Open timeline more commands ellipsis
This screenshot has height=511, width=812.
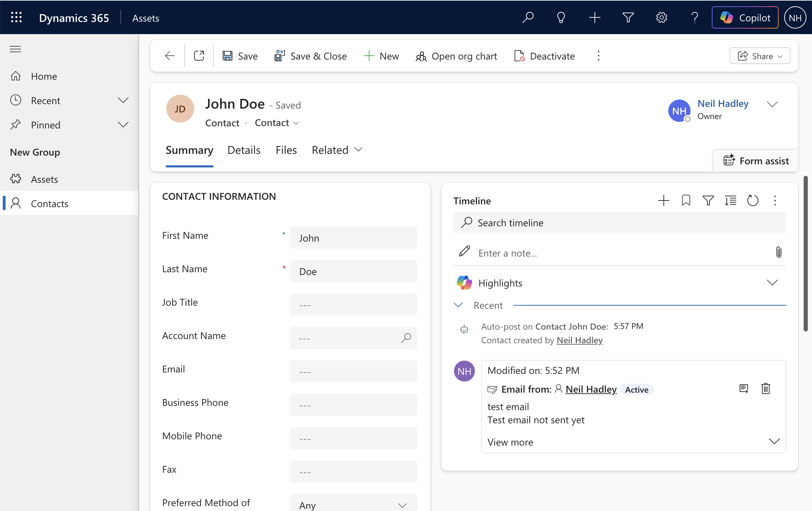click(775, 201)
